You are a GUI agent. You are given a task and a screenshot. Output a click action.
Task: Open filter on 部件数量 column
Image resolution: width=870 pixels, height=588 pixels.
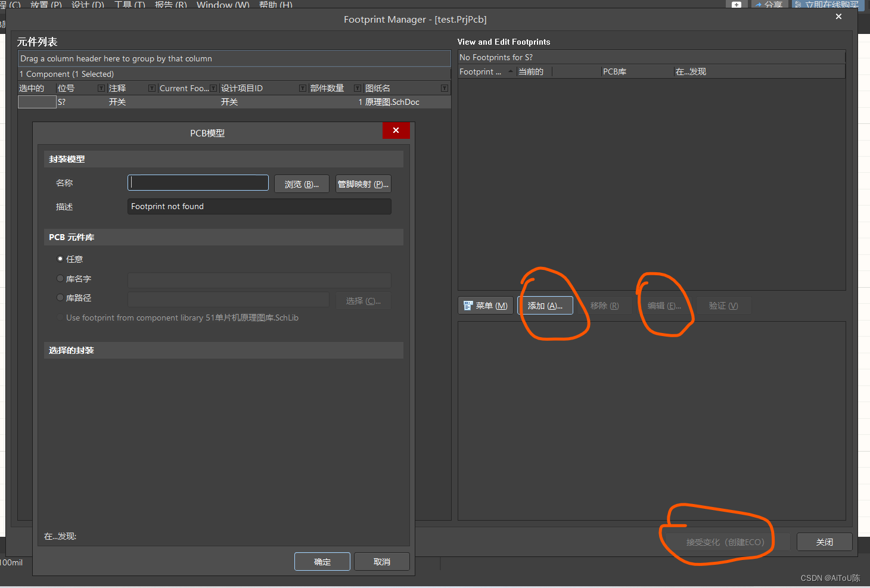pyautogui.click(x=358, y=88)
